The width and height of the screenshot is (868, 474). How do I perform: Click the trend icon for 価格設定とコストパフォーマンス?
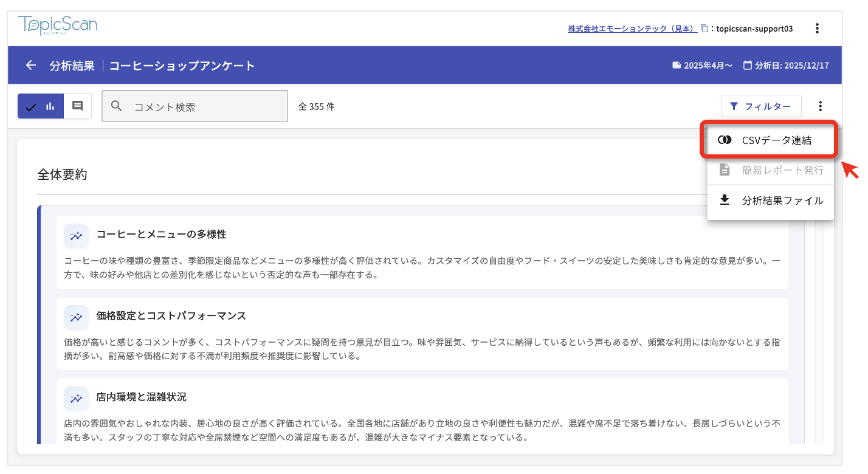(x=76, y=317)
